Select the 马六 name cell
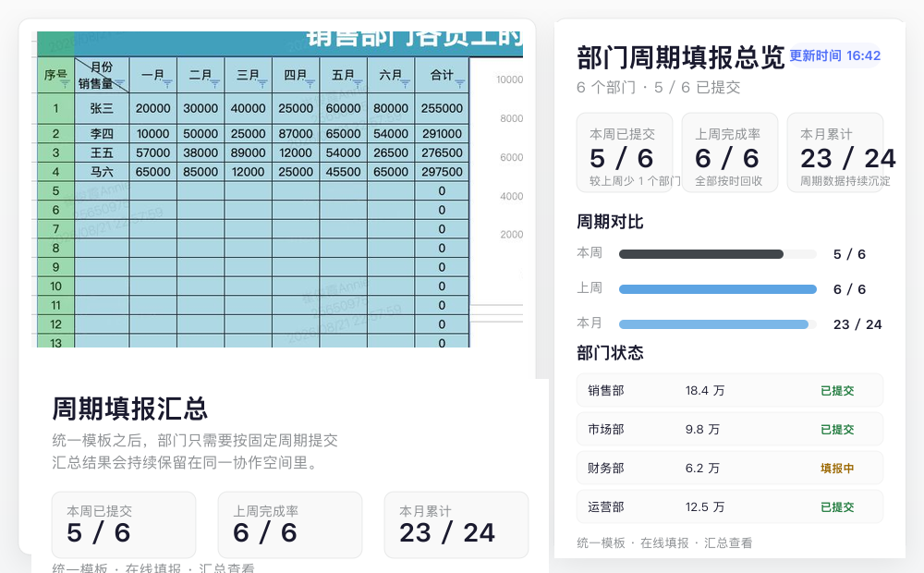 (102, 172)
